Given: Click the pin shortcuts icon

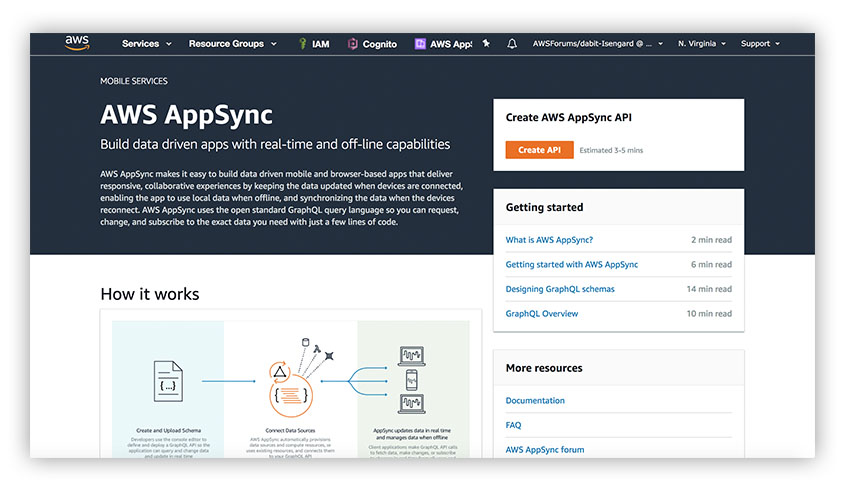Looking at the screenshot, I should (486, 43).
